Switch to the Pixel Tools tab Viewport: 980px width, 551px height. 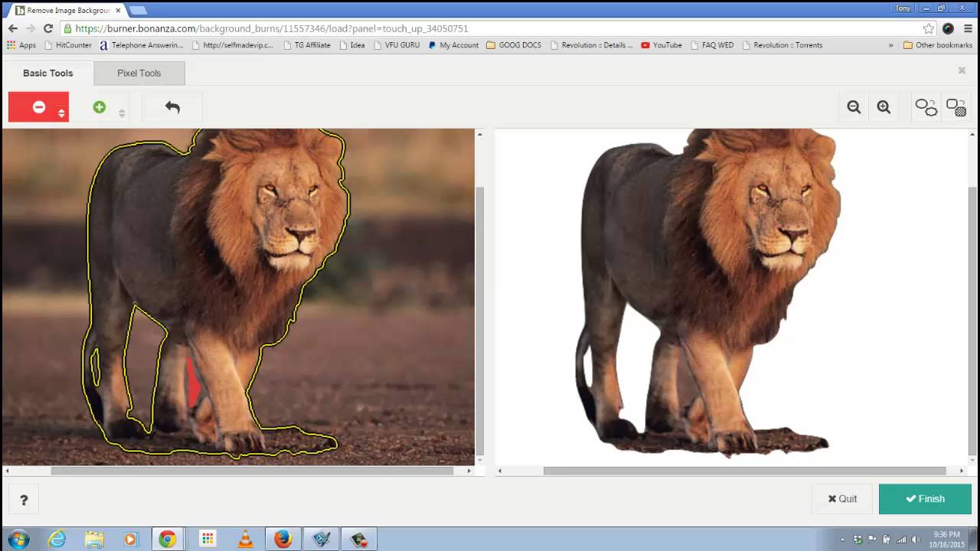pyautogui.click(x=139, y=73)
